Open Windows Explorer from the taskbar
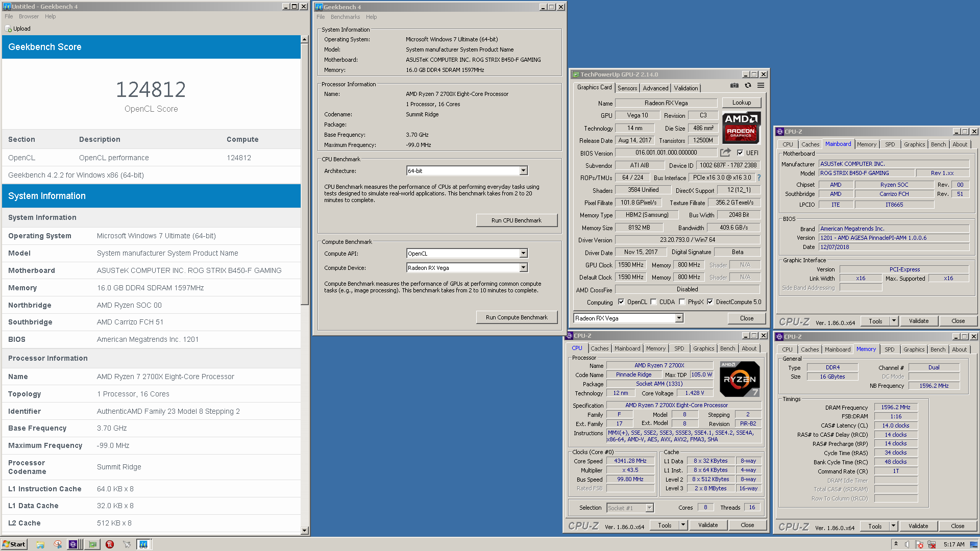This screenshot has height=551, width=980. coord(40,544)
